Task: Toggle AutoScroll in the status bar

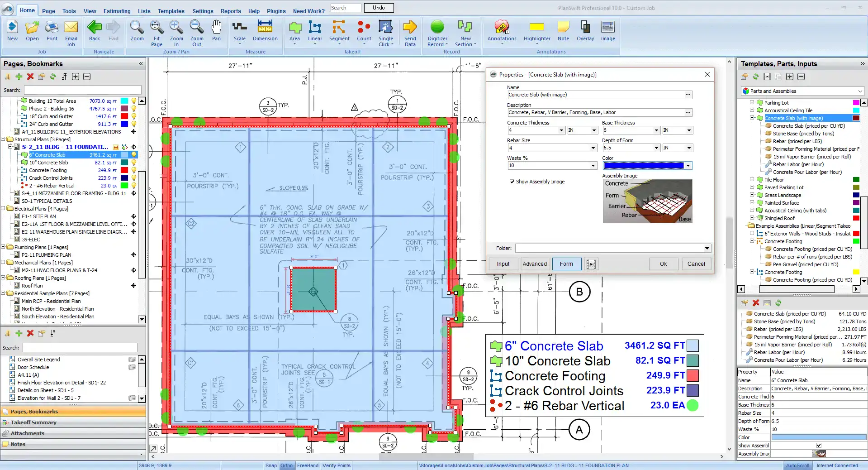Action: 797,465
